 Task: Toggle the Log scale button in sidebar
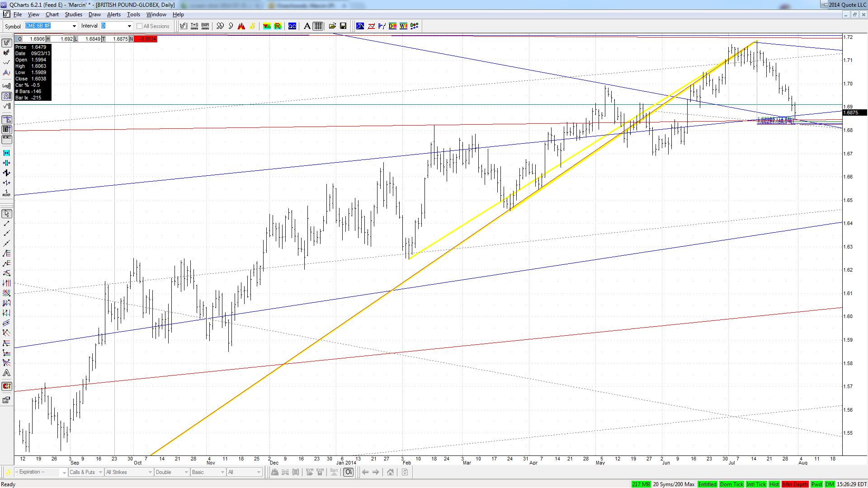(x=7, y=85)
